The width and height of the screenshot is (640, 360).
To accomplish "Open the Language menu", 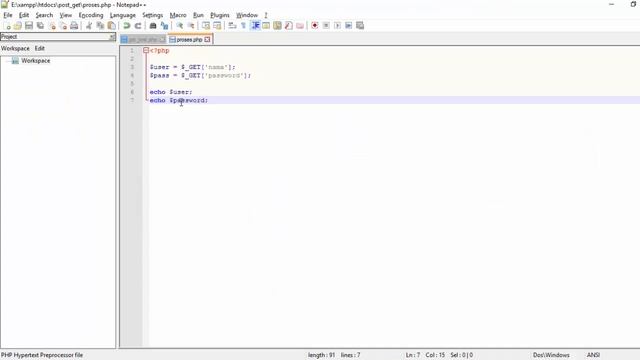I will (x=123, y=15).
